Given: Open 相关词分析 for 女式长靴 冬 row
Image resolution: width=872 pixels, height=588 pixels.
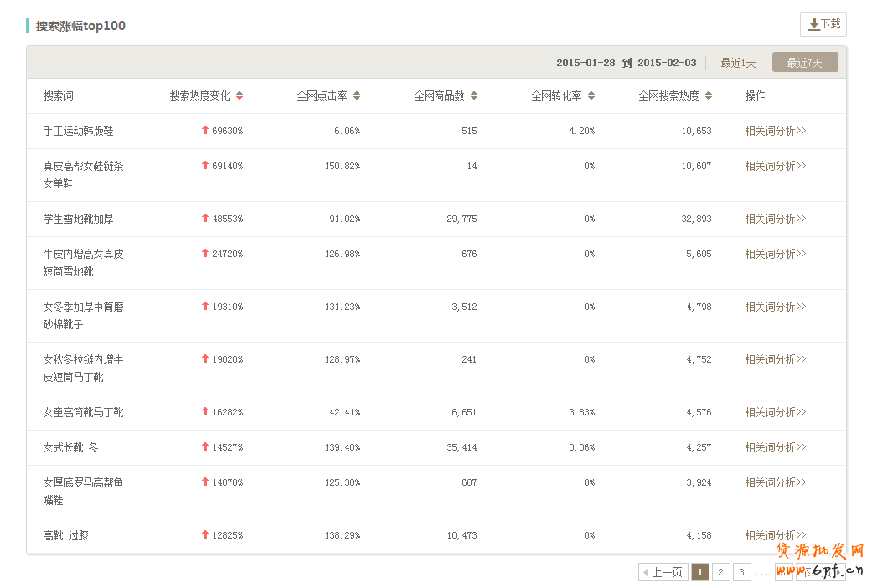Looking at the screenshot, I should click(775, 447).
